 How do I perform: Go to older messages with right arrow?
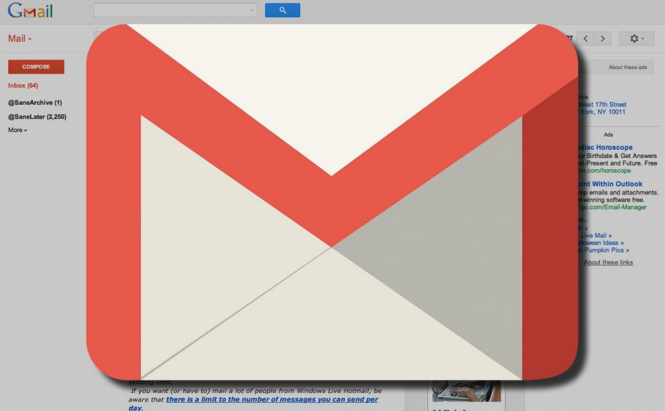click(x=603, y=39)
